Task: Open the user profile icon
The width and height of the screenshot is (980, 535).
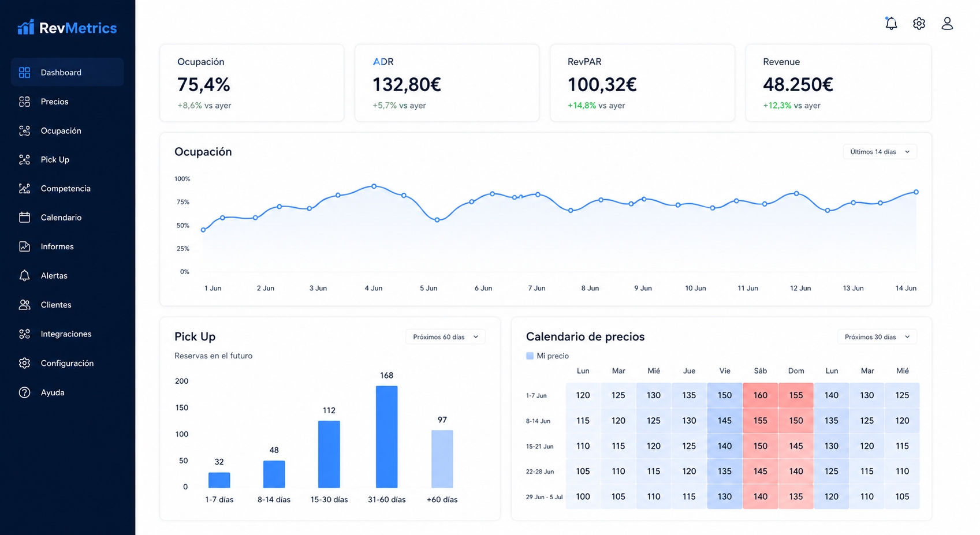Action: click(x=947, y=23)
